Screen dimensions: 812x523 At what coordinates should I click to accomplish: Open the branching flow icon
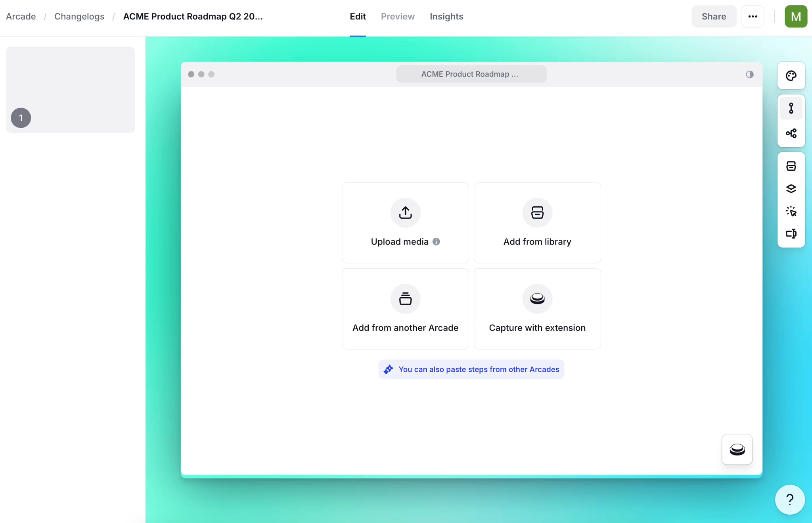[791, 133]
